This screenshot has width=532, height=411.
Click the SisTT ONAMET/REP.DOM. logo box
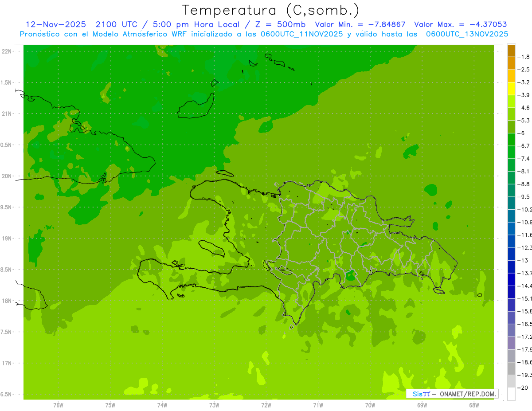click(x=452, y=394)
